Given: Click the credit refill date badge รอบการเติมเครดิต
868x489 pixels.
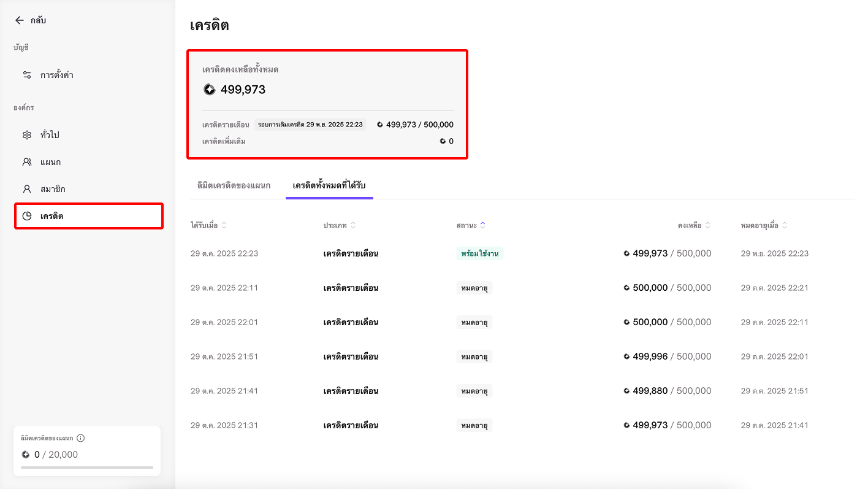Looking at the screenshot, I should 310,125.
